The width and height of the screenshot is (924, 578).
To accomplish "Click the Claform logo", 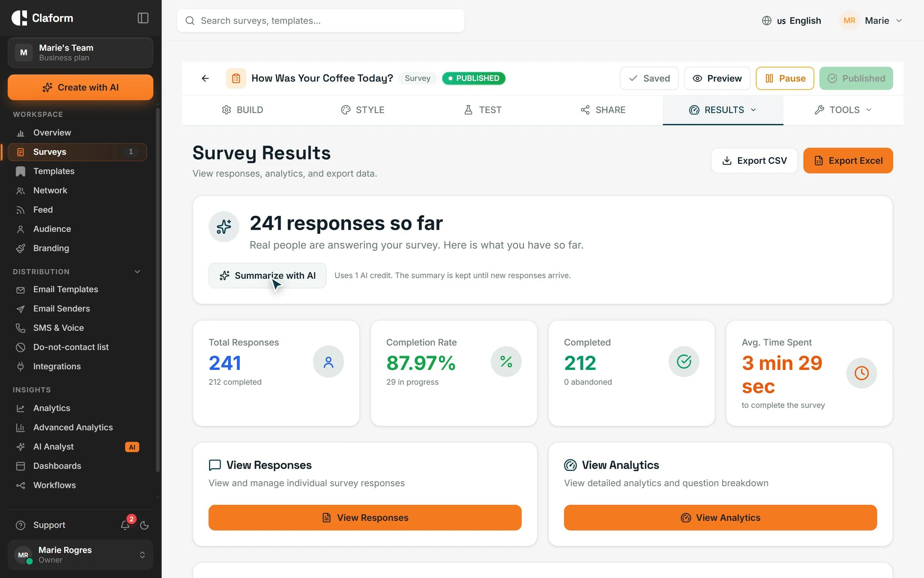I will pyautogui.click(x=42, y=18).
